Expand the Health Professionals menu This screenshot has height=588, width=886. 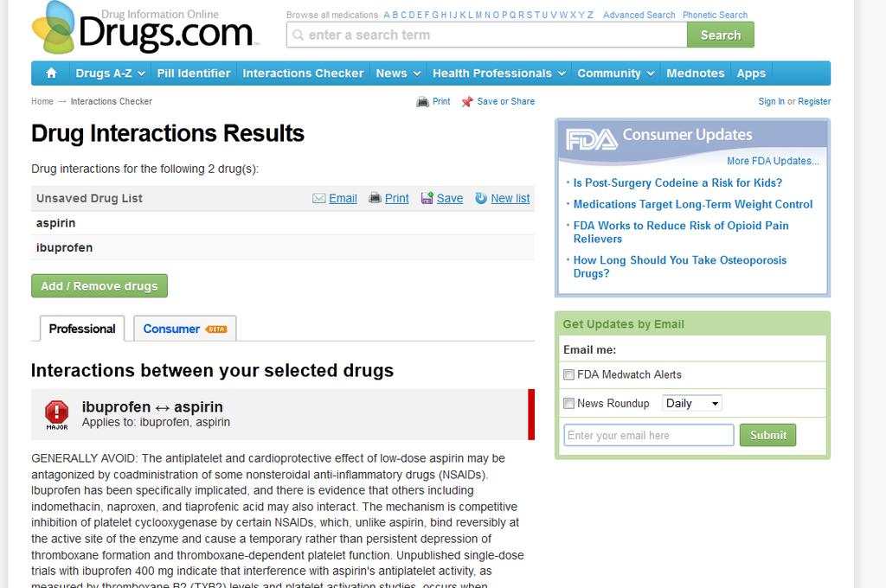[499, 73]
